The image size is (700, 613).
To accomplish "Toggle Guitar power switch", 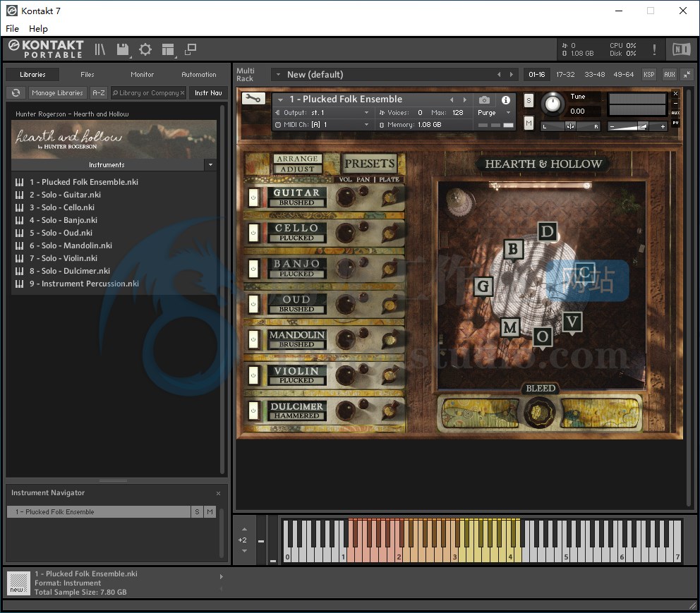I will [253, 198].
